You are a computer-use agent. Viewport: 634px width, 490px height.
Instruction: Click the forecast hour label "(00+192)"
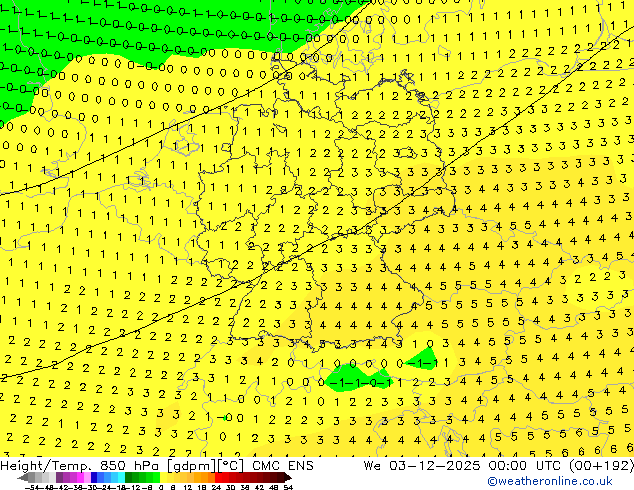coord(601,466)
